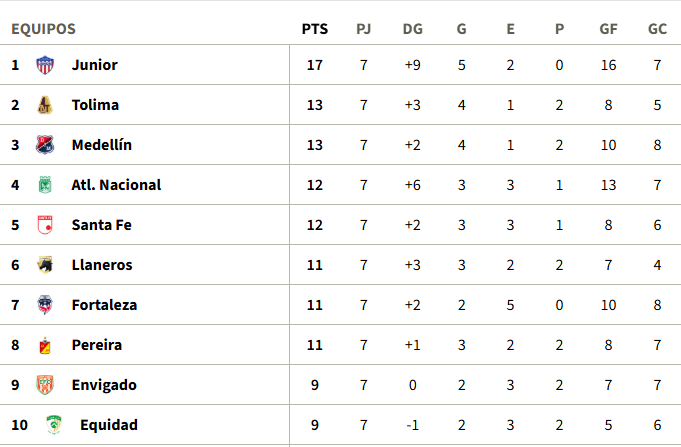Select the Llaneros club badge
This screenshot has height=447, width=681.
(45, 265)
